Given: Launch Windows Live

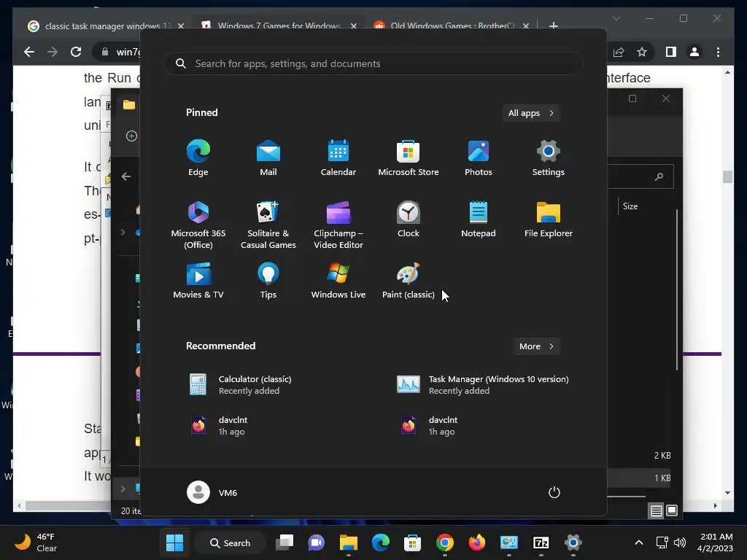Looking at the screenshot, I should pos(338,281).
